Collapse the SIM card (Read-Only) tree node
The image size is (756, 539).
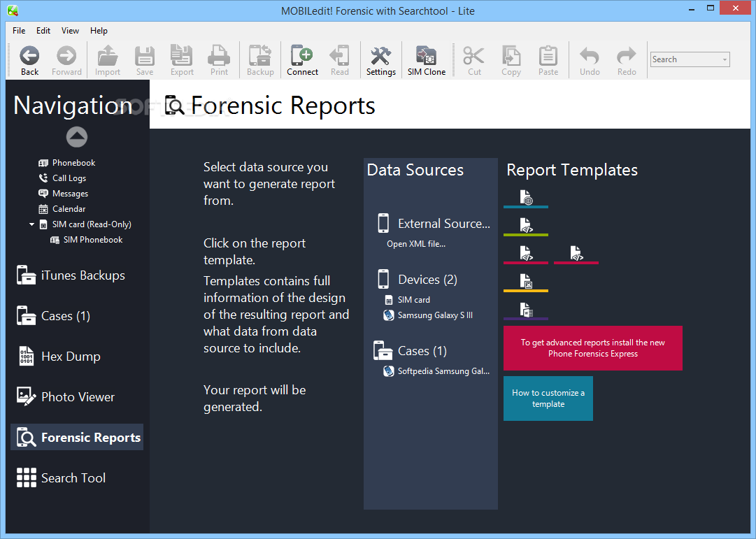tap(32, 224)
